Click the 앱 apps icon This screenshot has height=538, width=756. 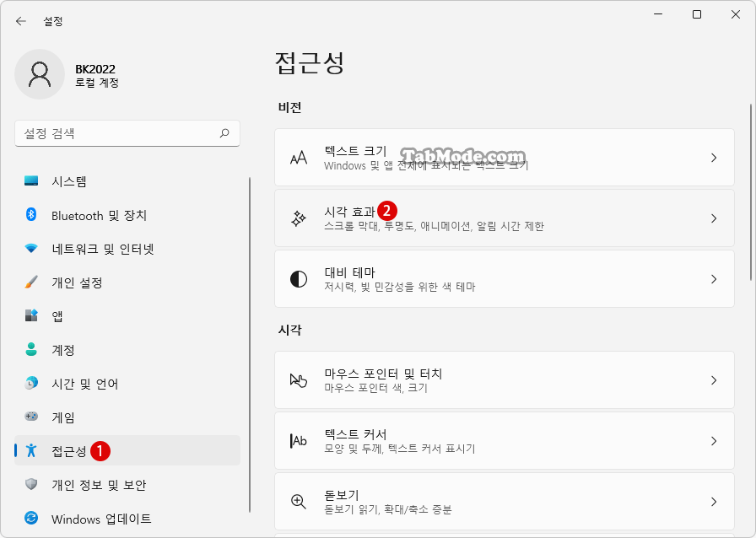click(31, 315)
